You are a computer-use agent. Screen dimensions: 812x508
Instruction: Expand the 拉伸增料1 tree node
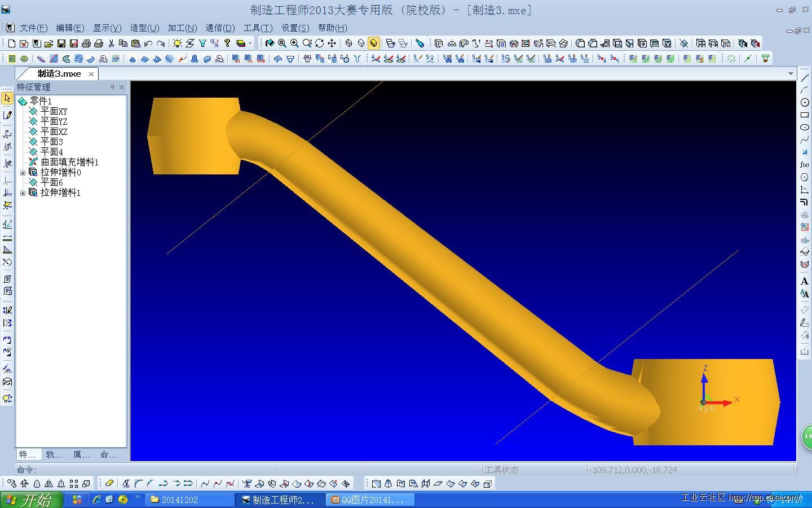click(x=23, y=193)
